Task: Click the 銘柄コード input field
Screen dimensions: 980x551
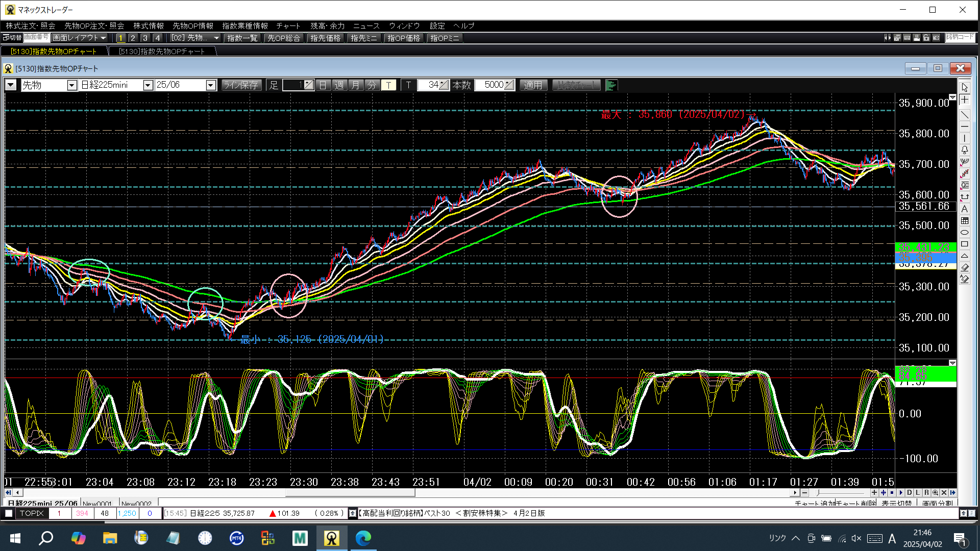Action: click(x=960, y=38)
